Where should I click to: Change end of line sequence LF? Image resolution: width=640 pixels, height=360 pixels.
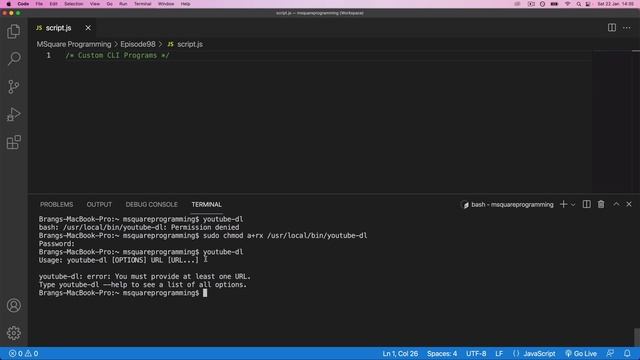pyautogui.click(x=499, y=353)
